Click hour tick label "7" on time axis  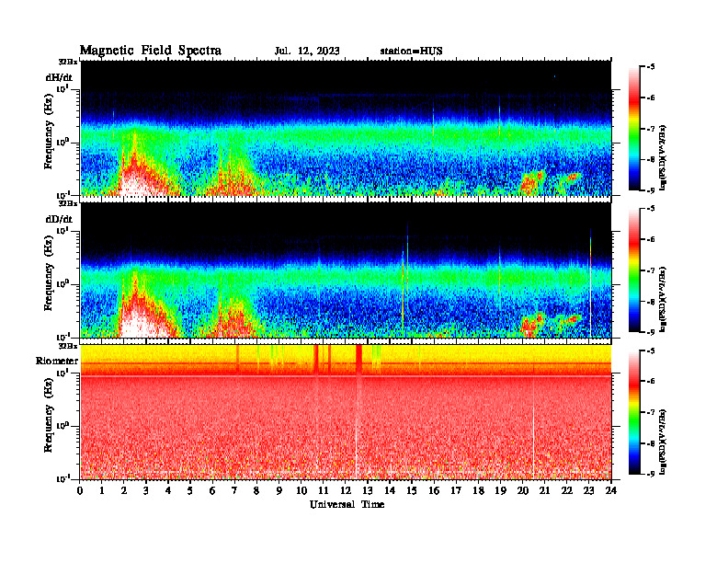(x=235, y=490)
